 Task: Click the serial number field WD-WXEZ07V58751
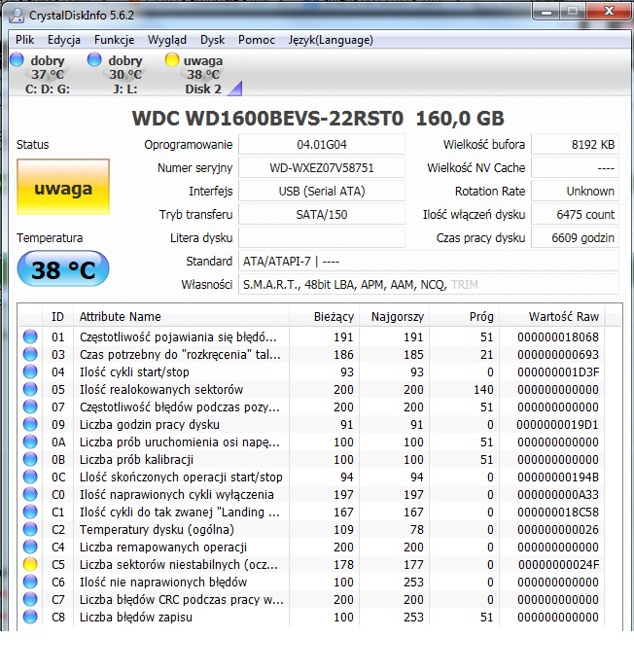click(321, 167)
